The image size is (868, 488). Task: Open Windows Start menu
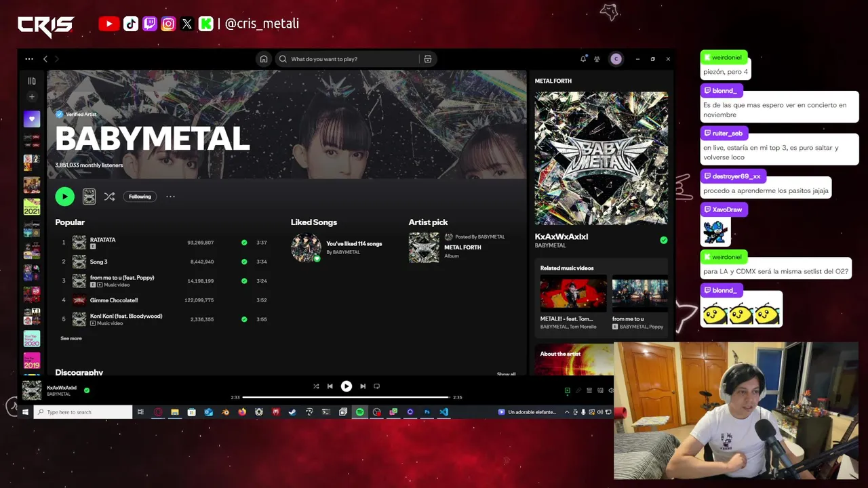click(x=26, y=412)
